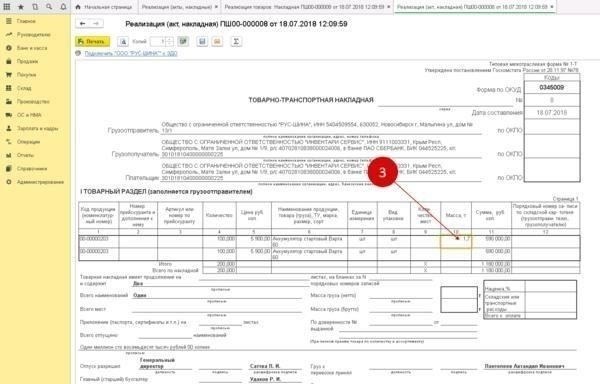This screenshot has width=600, height=384.
Task: Open the Главное section
Action: pyautogui.click(x=26, y=21)
